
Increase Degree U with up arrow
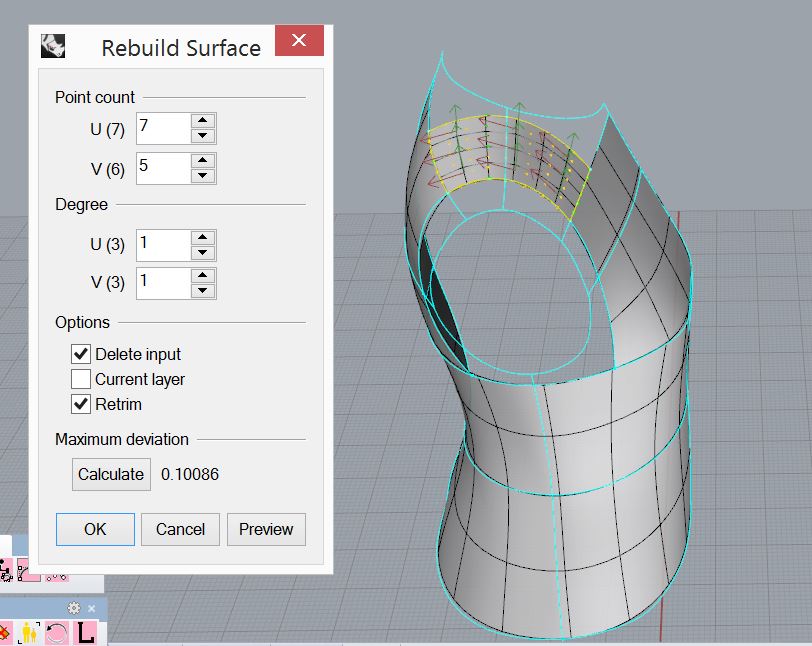[x=203, y=238]
